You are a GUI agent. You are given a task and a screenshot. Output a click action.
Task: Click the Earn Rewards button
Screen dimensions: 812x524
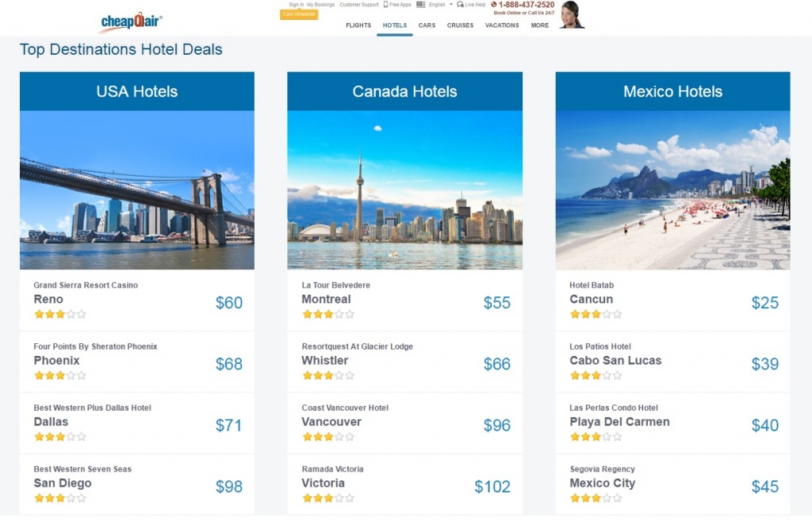(x=299, y=14)
